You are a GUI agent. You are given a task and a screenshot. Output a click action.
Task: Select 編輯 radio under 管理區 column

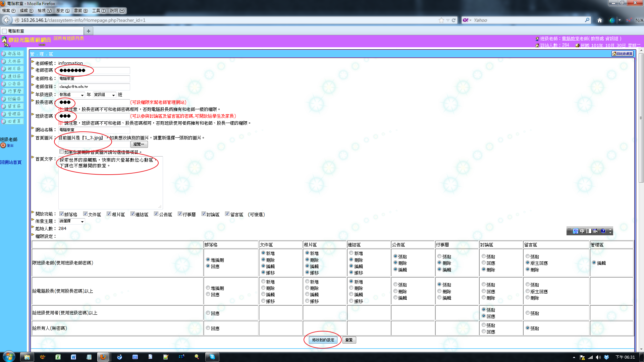[594, 263]
